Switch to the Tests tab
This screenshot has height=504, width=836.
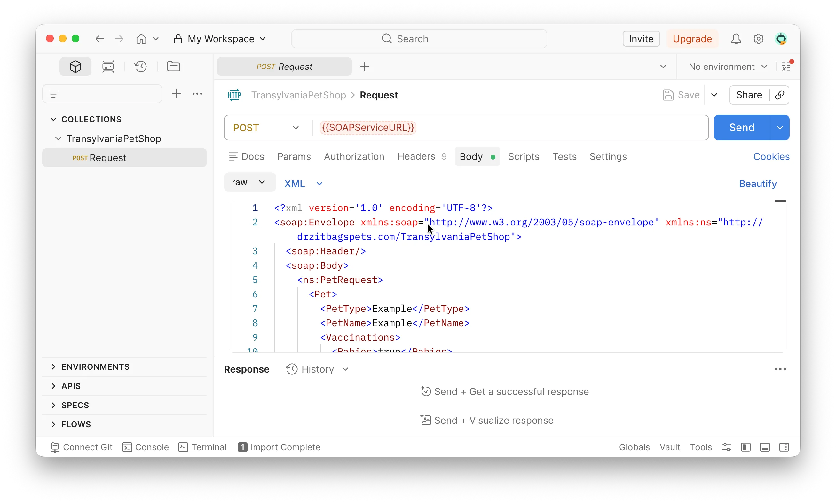(x=564, y=156)
